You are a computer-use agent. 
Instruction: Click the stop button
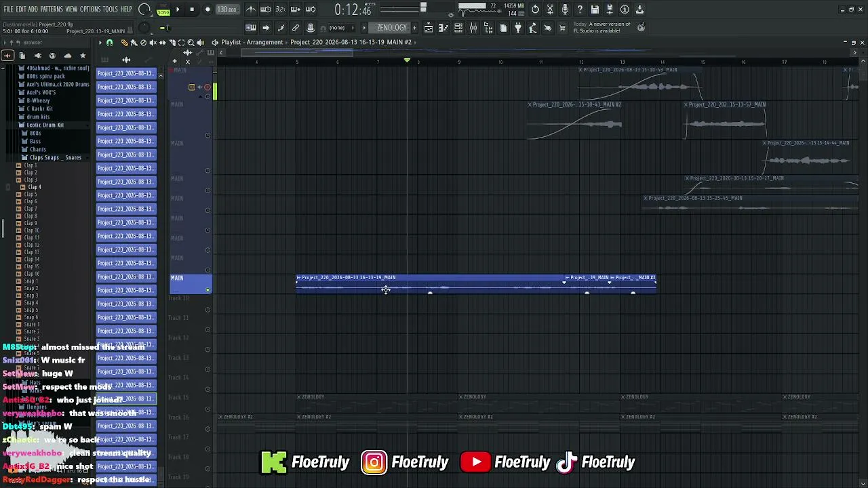193,9
